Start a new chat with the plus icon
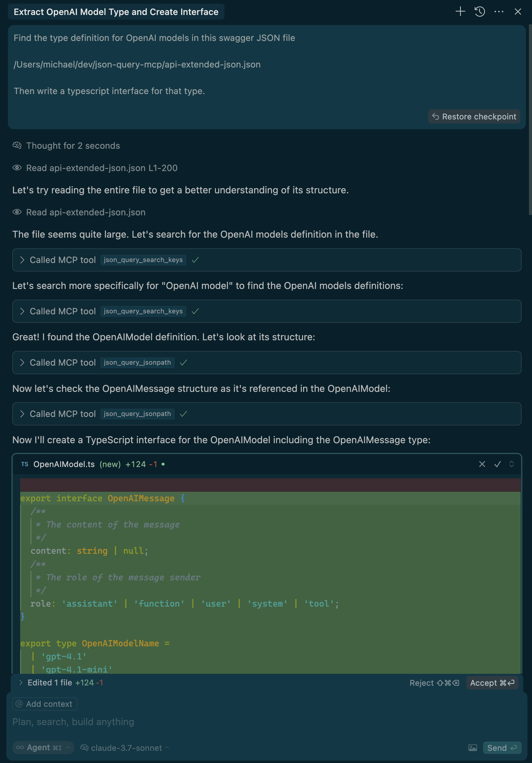 tap(460, 12)
